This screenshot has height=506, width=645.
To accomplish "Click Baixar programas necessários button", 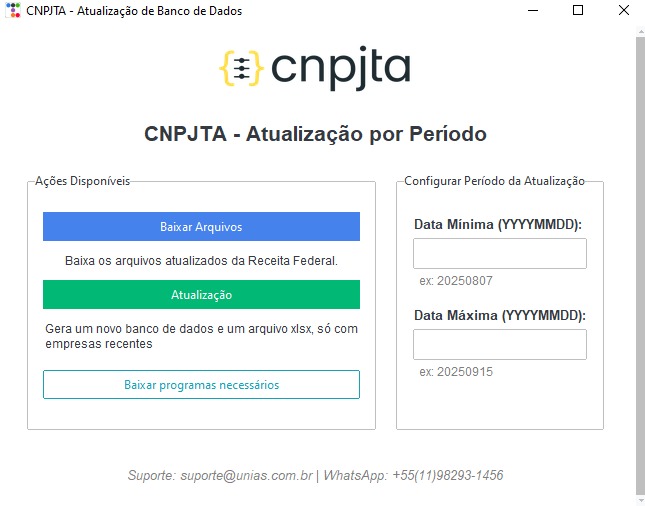I will tap(201, 385).
